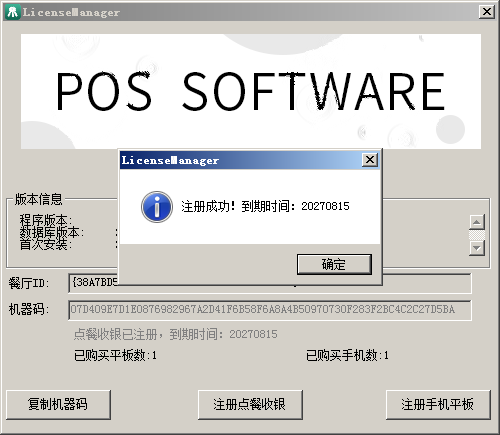
Task: Click the scroll up arrow in the version info box
Action: coord(477,222)
